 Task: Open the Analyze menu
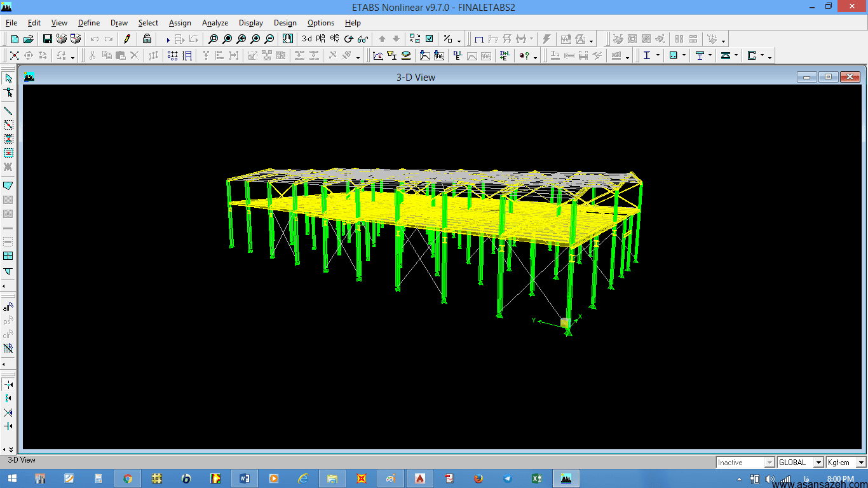[215, 23]
